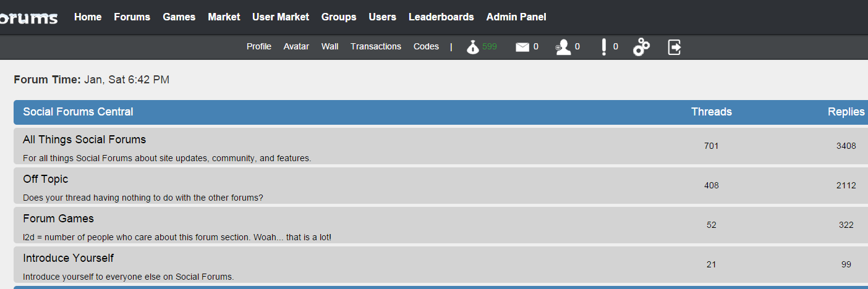Open the Avatar link

[x=296, y=46]
